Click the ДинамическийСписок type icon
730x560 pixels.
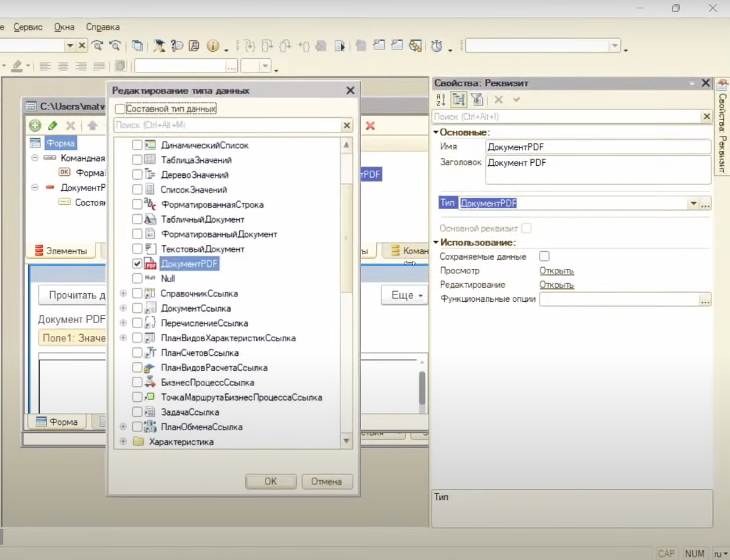[150, 145]
